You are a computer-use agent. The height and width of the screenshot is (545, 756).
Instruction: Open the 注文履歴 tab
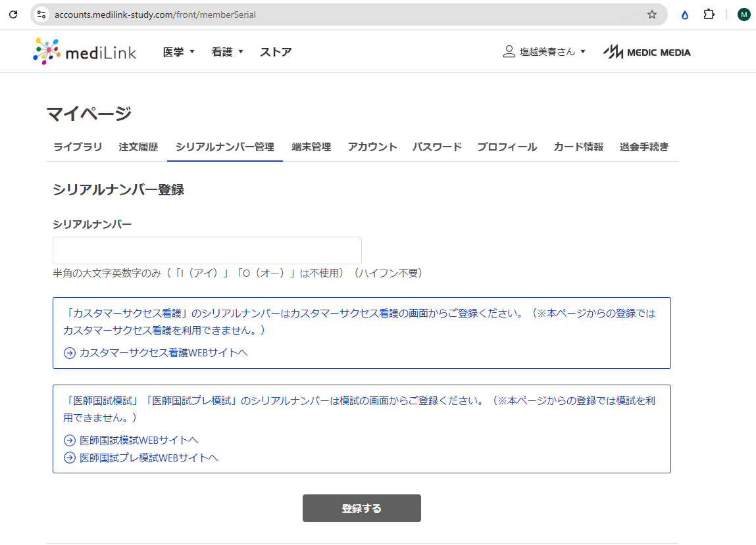[138, 147]
